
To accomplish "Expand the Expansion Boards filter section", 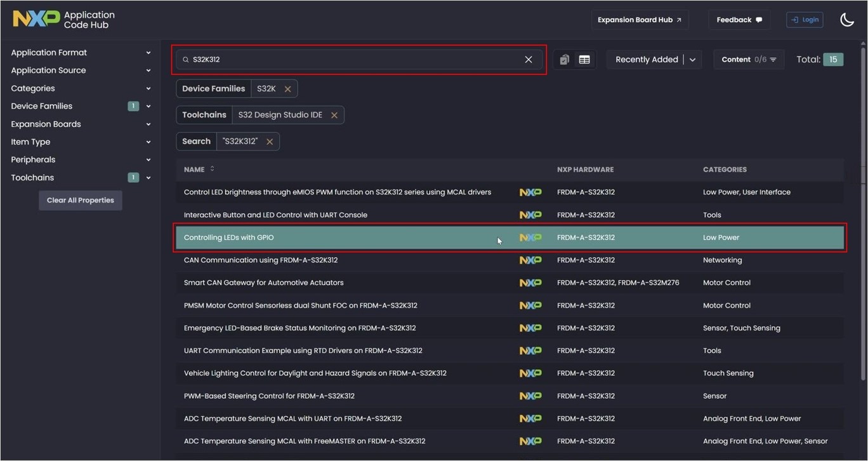I will tap(81, 124).
